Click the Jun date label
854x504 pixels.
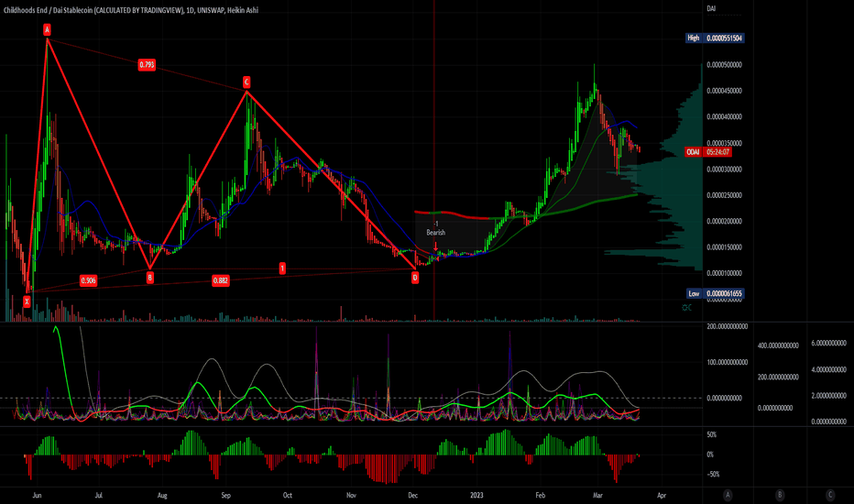point(37,495)
